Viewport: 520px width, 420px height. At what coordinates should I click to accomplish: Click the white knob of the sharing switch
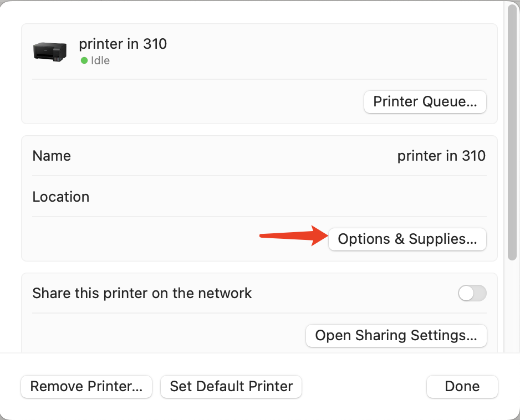point(466,293)
